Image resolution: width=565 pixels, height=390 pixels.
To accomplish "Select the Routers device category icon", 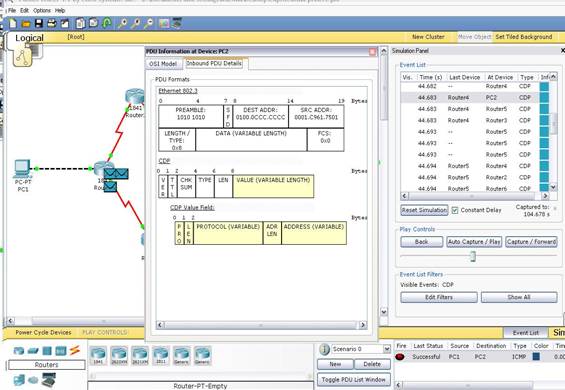I will tap(19, 351).
